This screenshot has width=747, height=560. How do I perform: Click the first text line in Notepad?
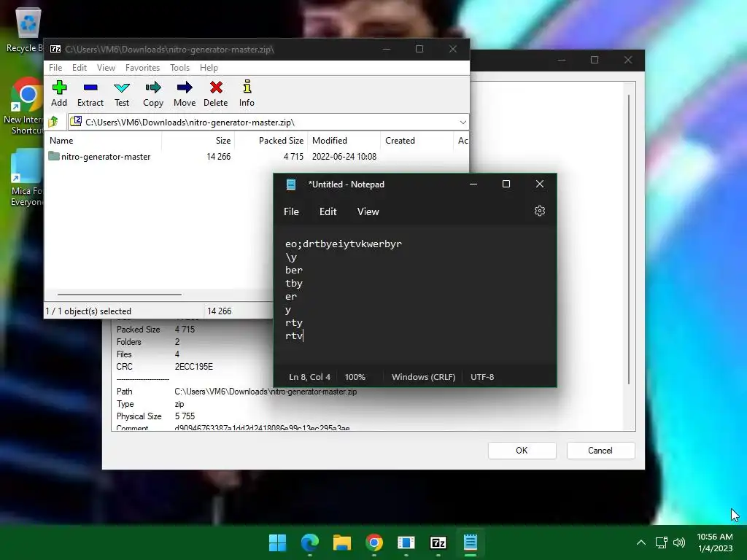[344, 244]
